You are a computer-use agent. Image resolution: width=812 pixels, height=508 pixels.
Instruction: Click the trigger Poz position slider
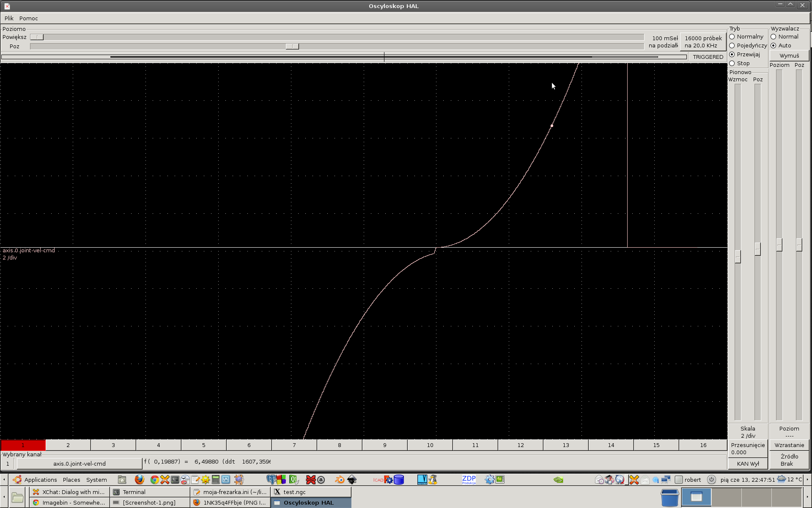click(x=799, y=245)
